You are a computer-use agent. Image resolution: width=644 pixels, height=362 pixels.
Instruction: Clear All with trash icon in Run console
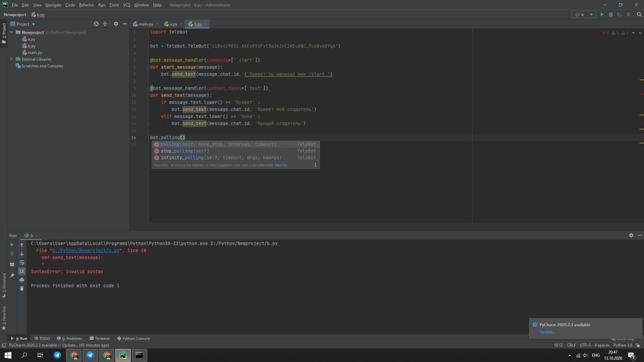[22, 288]
